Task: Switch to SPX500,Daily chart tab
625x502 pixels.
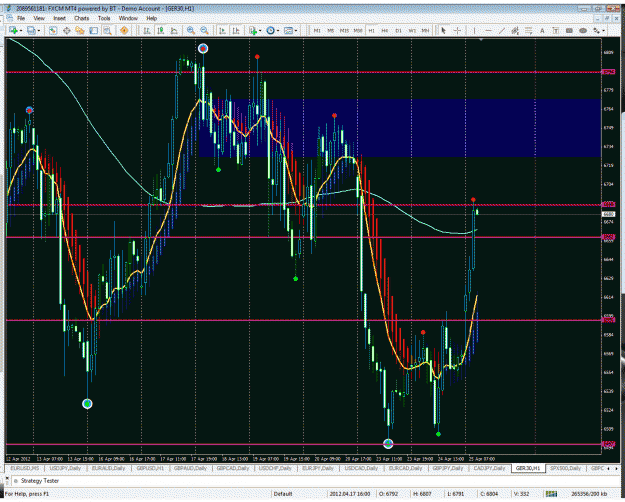Action: 565,468
